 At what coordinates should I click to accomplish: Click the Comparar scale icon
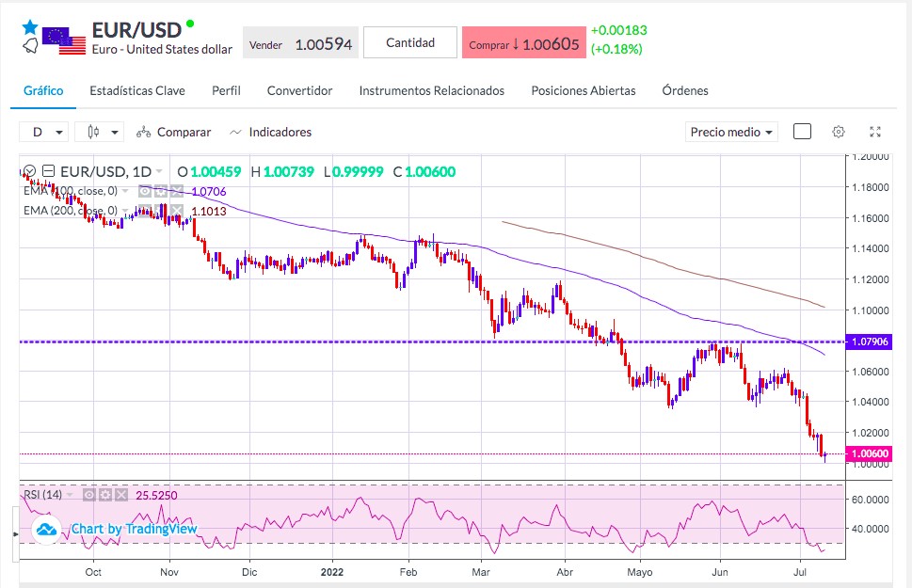click(144, 133)
